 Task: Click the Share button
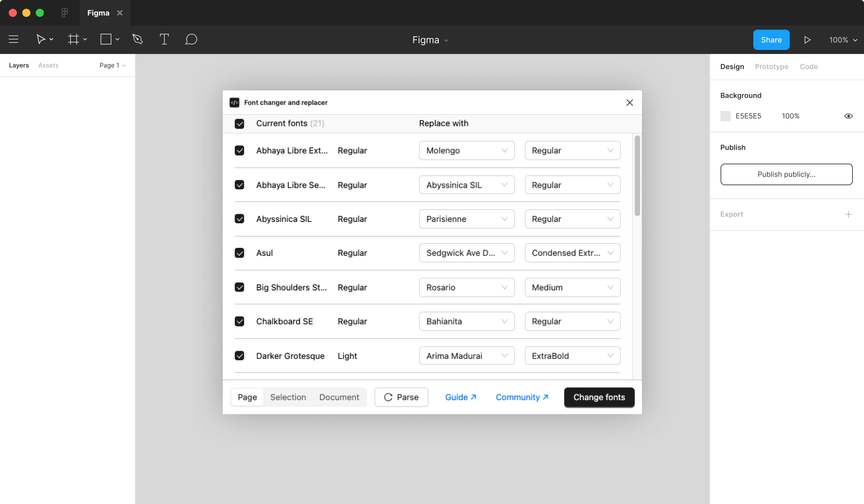click(x=771, y=40)
